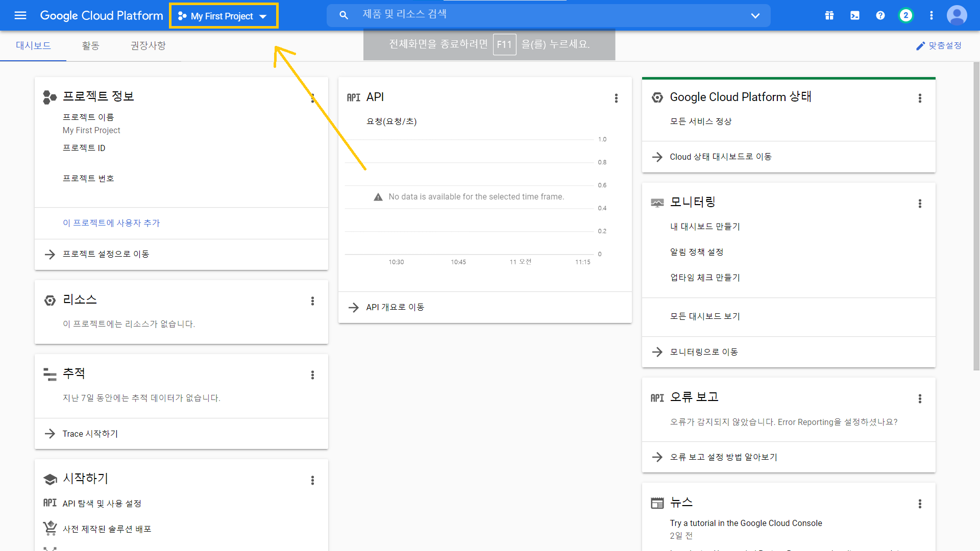The width and height of the screenshot is (980, 551).
Task: Click the gift free trial icon
Action: pos(829,15)
